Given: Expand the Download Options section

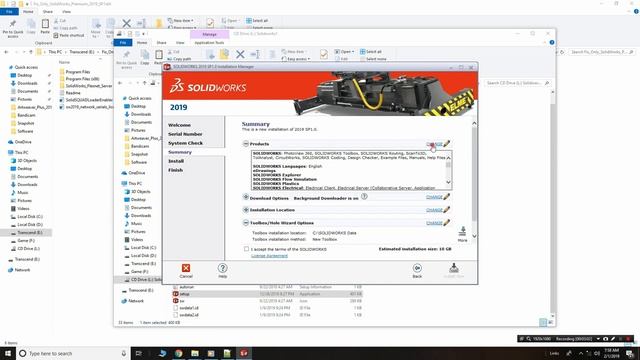Looking at the screenshot, I should (246, 197).
